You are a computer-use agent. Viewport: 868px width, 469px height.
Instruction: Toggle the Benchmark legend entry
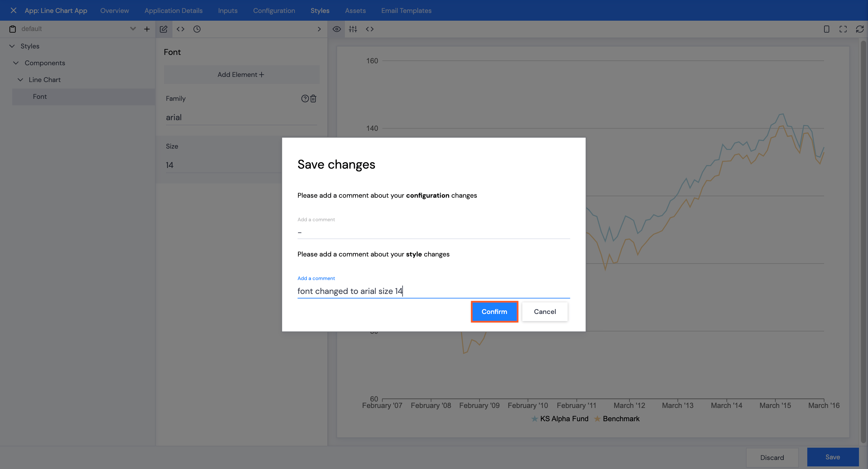coord(620,419)
